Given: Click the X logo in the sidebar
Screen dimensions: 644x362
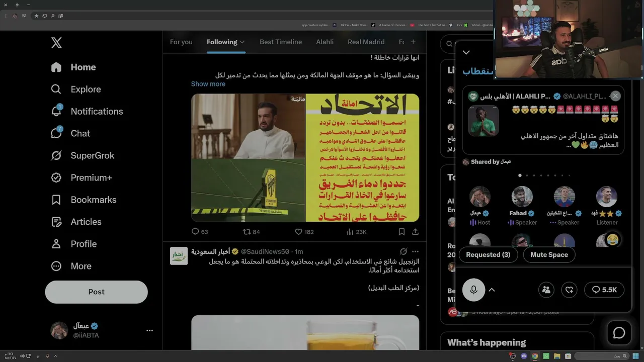Looking at the screenshot, I should click(56, 43).
